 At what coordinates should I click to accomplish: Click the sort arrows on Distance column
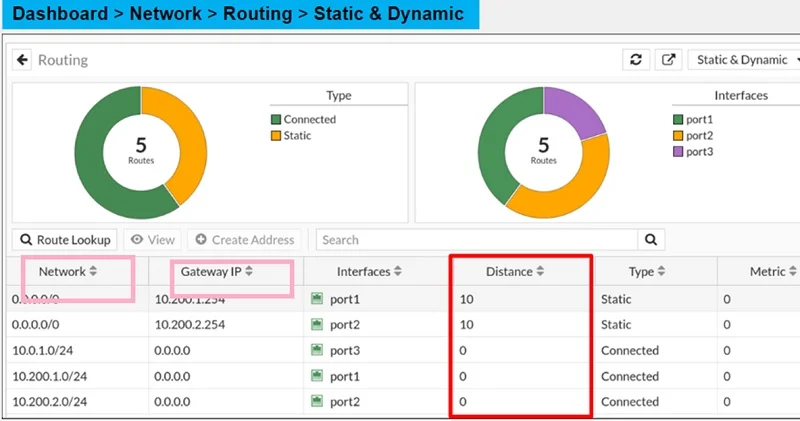(541, 271)
